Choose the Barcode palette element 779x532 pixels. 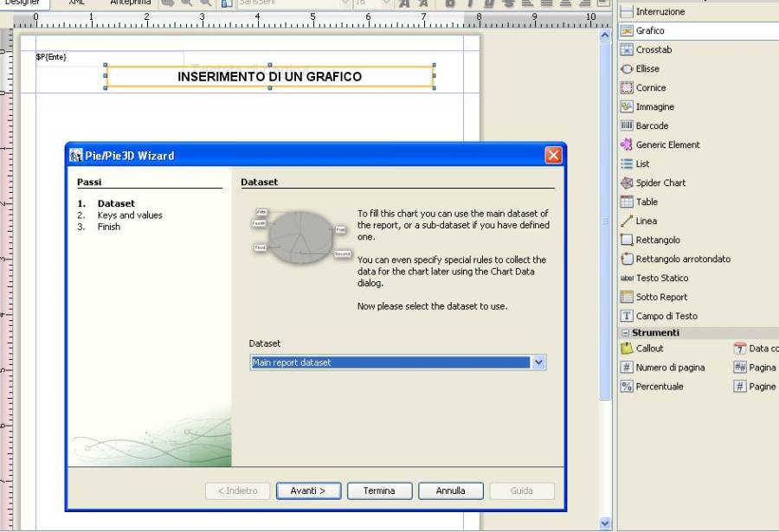[652, 125]
